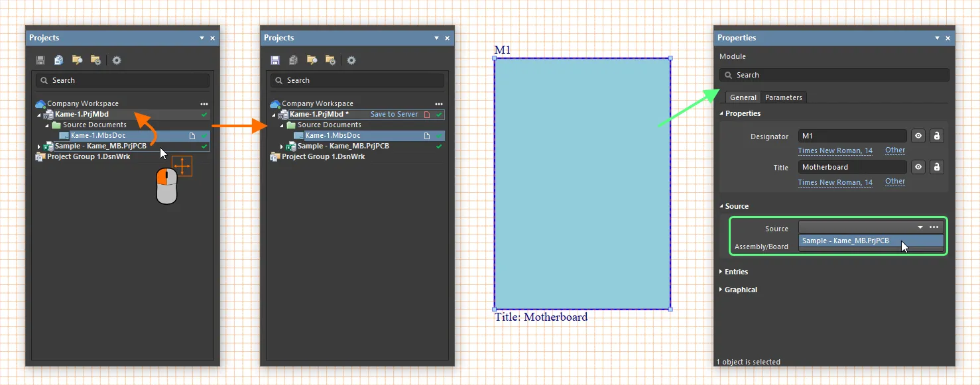Click Explore folder icon in left Projects panel
The height and width of the screenshot is (385, 980).
tap(95, 60)
